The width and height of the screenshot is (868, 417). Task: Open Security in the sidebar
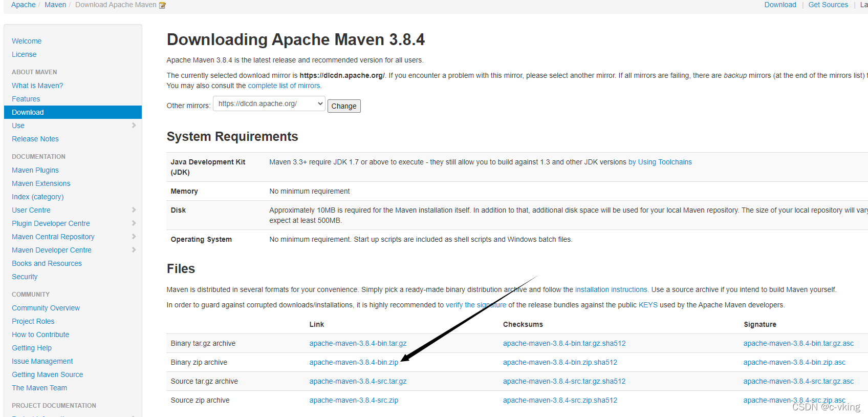(x=25, y=277)
